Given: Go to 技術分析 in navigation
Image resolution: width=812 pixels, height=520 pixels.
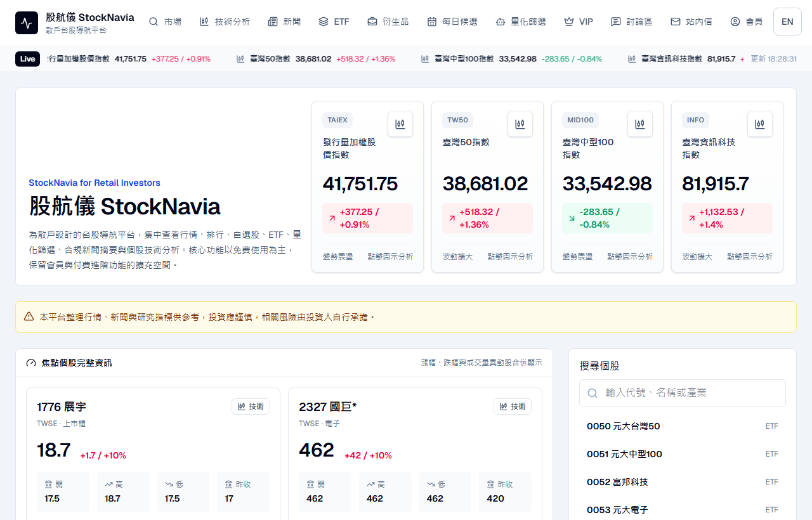Looking at the screenshot, I should 225,22.
